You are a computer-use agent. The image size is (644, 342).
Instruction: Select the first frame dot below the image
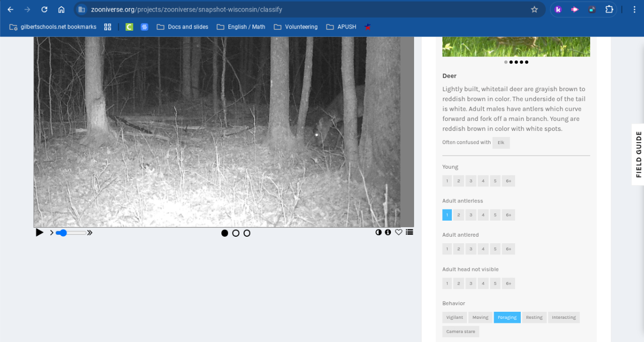pos(225,233)
